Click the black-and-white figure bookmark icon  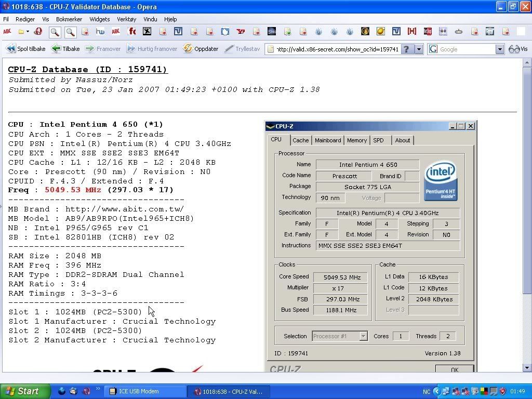point(147,32)
